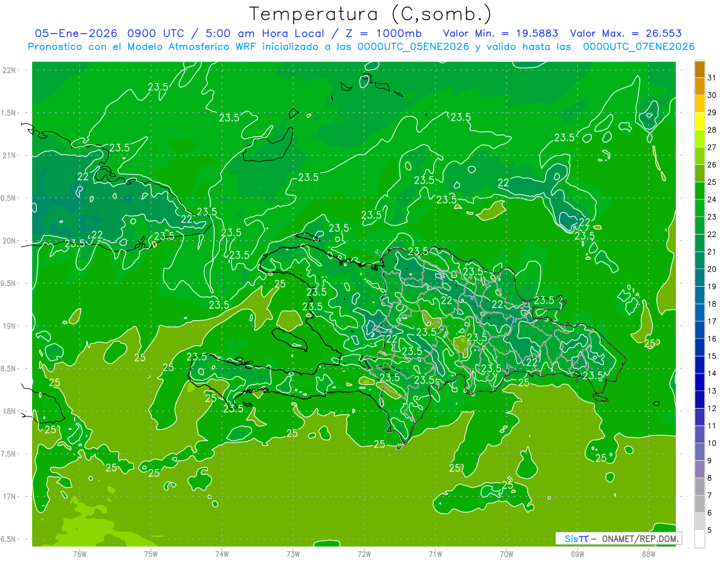Image resolution: width=728 pixels, height=562 pixels.
Task: Click the '73W' longitude label
Action: [293, 554]
